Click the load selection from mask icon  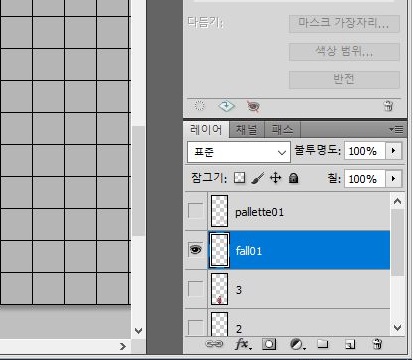[x=199, y=106]
